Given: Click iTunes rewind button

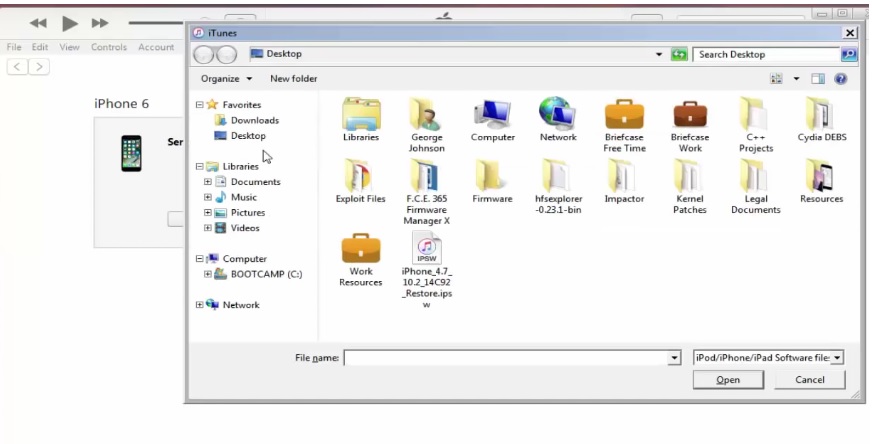Looking at the screenshot, I should pyautogui.click(x=38, y=23).
